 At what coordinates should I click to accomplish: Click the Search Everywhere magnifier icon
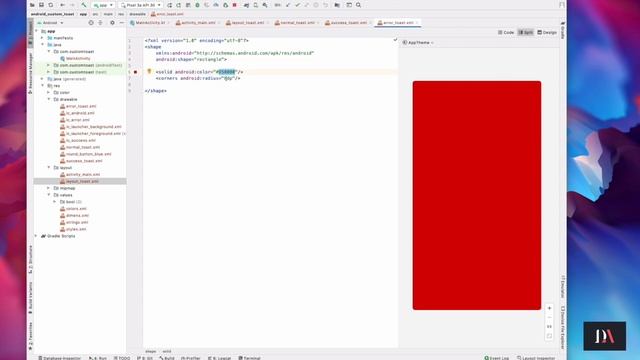[x=358, y=5]
